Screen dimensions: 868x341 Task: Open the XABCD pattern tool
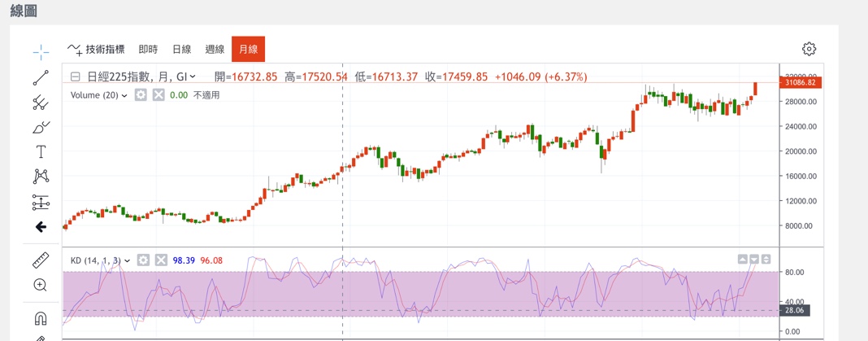click(x=41, y=177)
